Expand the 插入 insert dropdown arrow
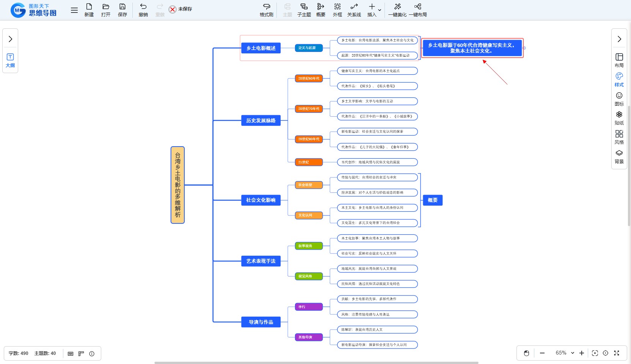 pyautogui.click(x=380, y=10)
